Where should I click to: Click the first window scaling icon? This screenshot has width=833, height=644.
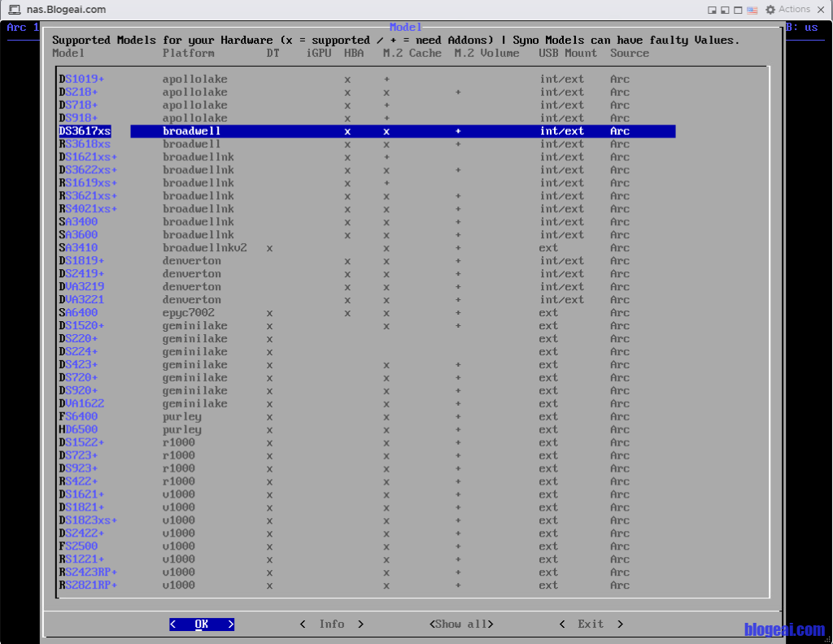[x=712, y=10]
